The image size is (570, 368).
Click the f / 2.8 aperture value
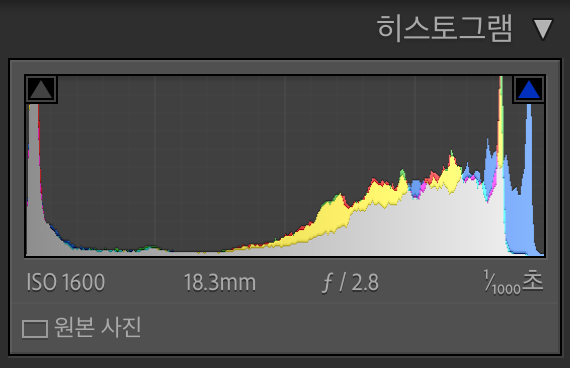[350, 283]
